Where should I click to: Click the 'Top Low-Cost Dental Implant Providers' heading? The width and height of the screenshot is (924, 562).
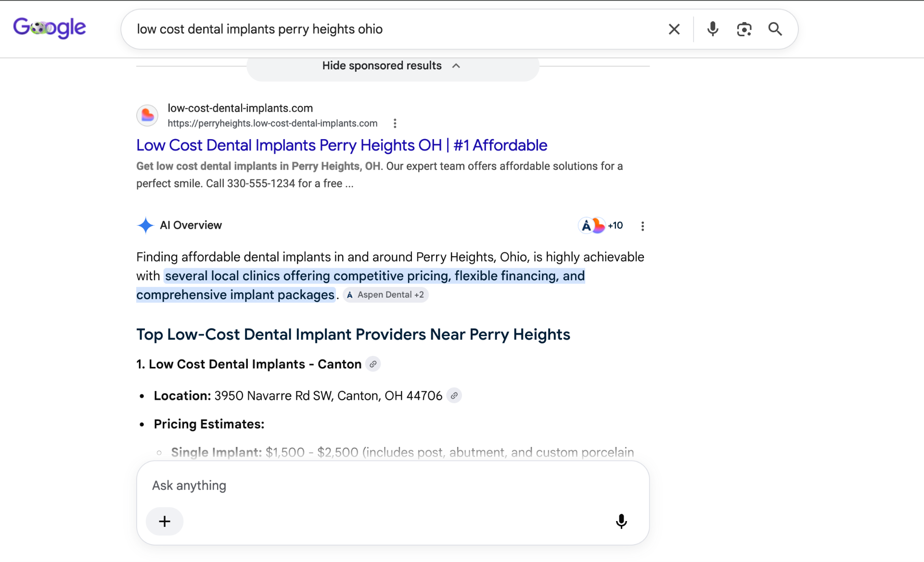353,334
